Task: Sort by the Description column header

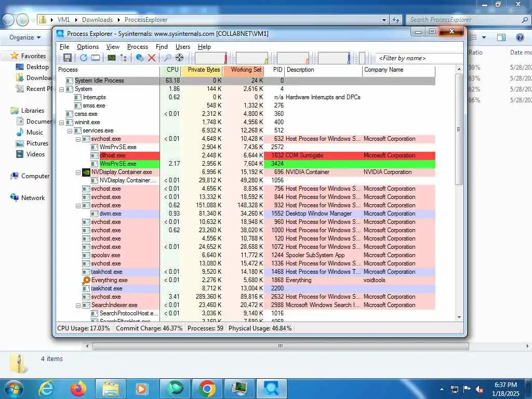Action: 324,70
